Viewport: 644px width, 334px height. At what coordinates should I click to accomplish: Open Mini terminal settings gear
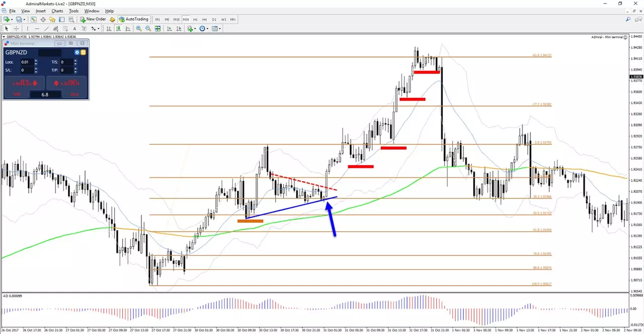click(77, 52)
